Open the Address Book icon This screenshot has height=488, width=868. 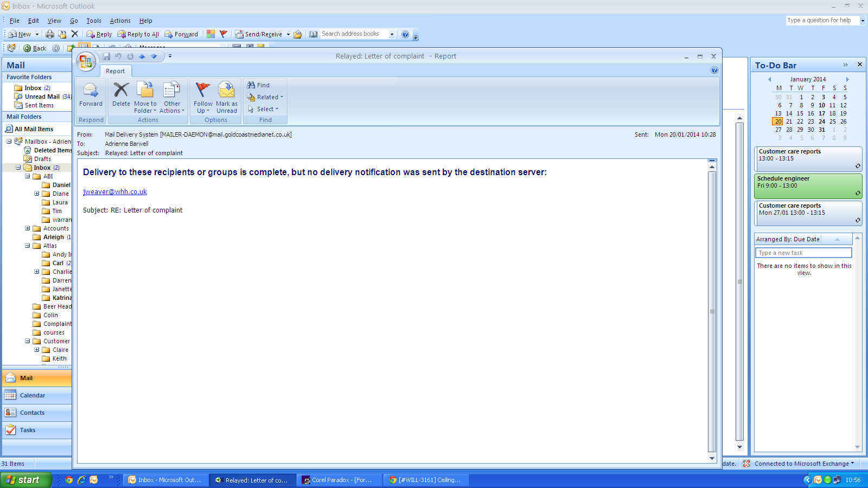tap(313, 34)
